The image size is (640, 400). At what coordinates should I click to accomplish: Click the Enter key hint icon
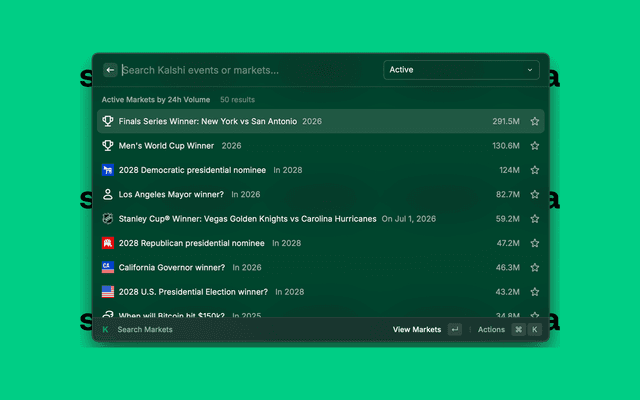coord(455,329)
